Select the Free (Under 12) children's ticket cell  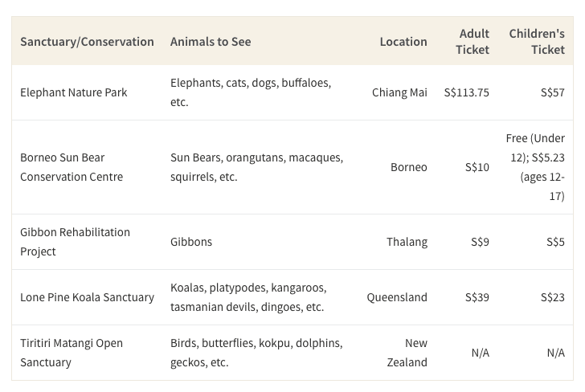(x=535, y=167)
